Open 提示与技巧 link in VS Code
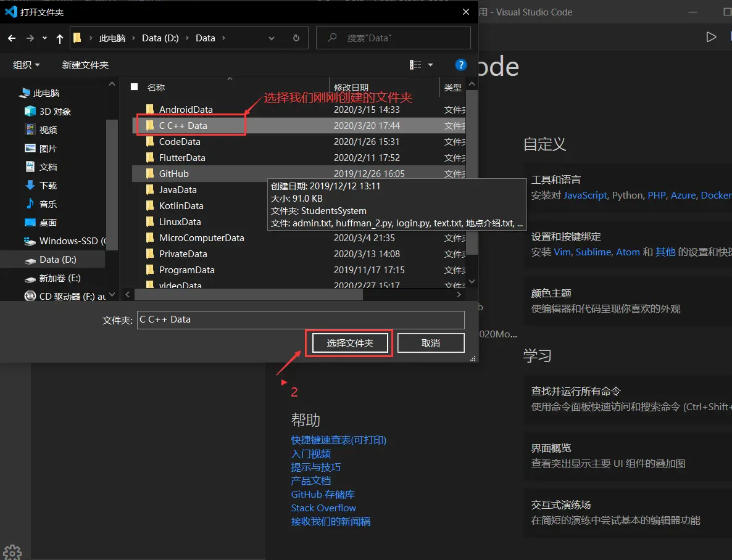This screenshot has width=732, height=560. pyautogui.click(x=315, y=467)
